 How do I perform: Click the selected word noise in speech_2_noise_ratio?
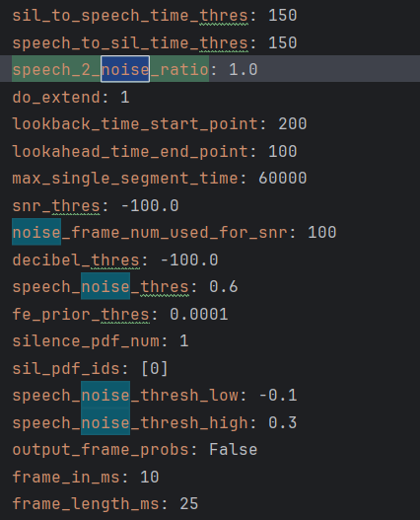coord(125,69)
